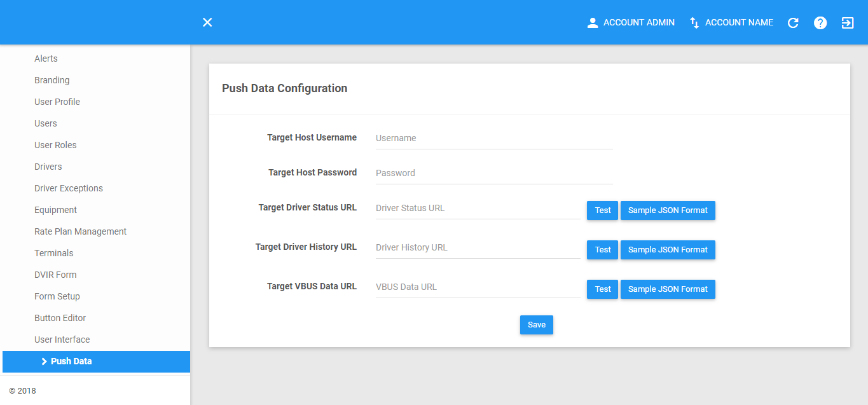This screenshot has height=405, width=868.
Task: Go to Button Editor
Action: pos(60,318)
